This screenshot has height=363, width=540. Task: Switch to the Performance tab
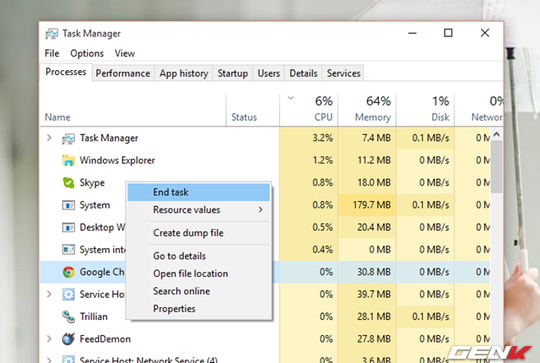point(123,73)
